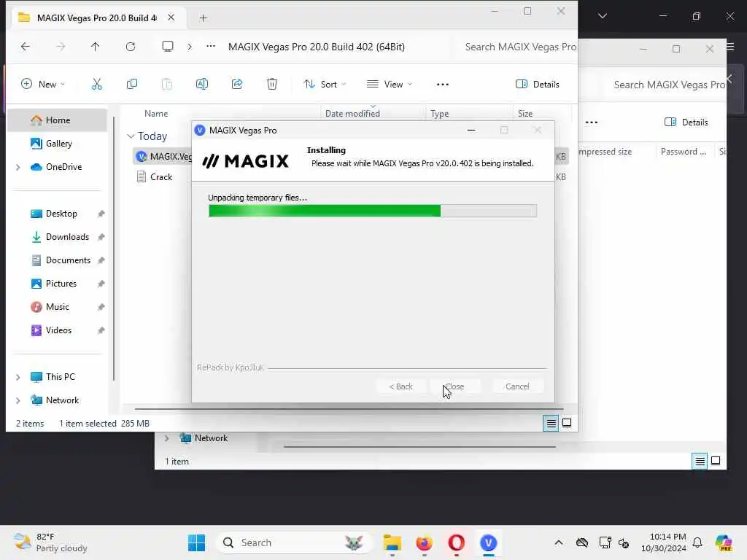
Task: Open the See more options in front Explorer toolbar
Action: pyautogui.click(x=443, y=85)
